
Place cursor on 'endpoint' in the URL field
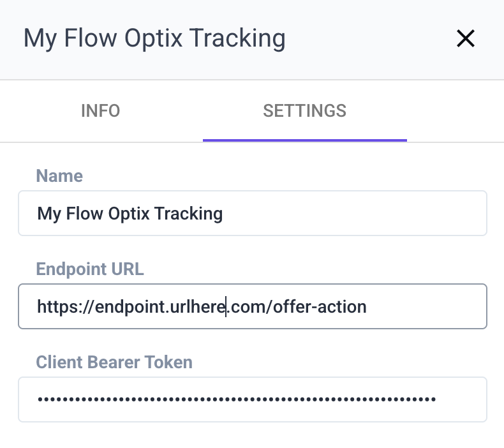click(131, 307)
